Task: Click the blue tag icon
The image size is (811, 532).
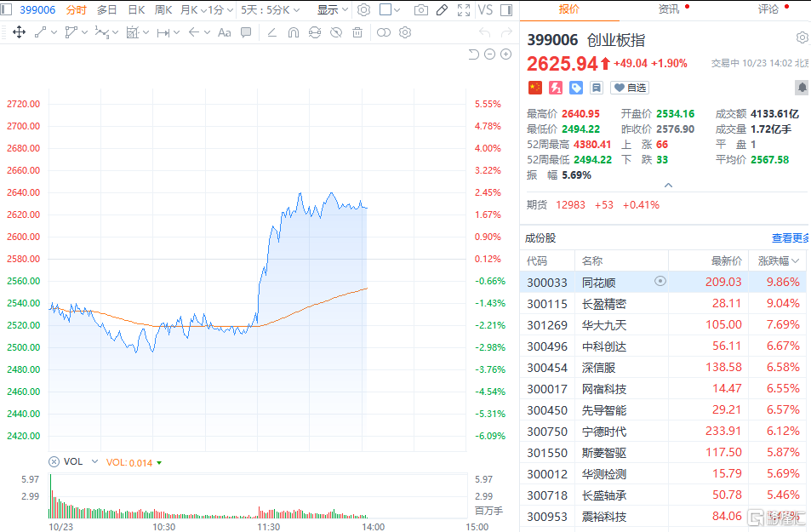Action: [576, 88]
